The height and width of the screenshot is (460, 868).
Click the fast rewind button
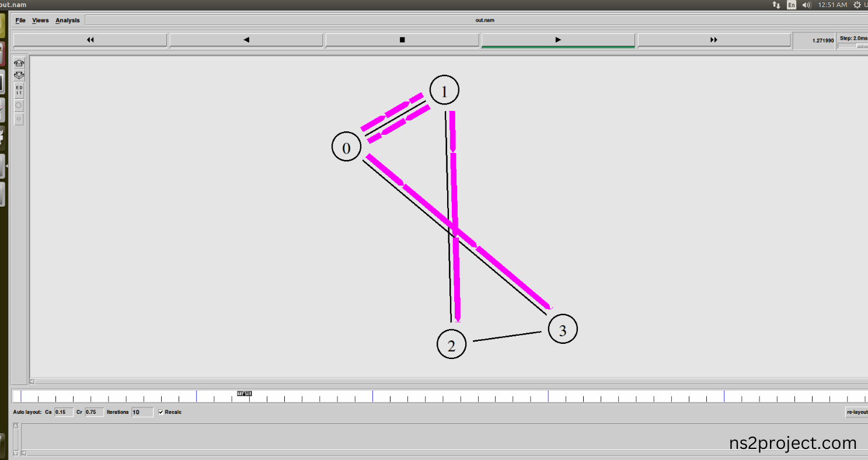[90, 40]
